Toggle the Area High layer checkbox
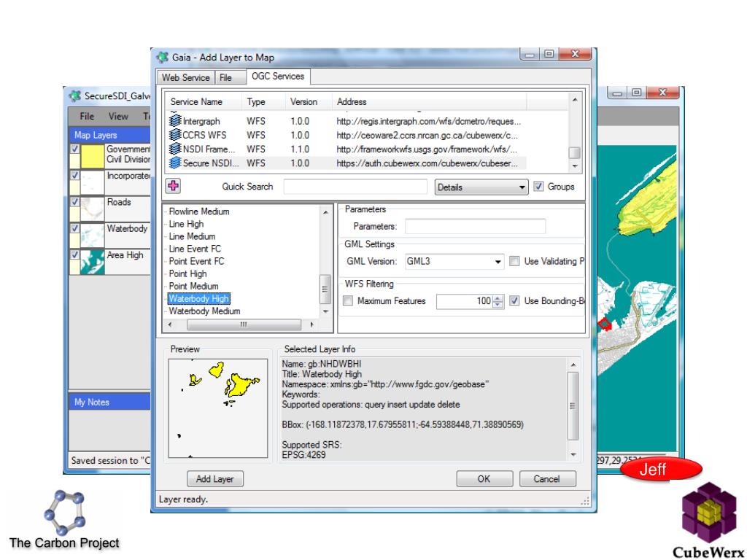Viewport: 747px width, 560px height. 75,254
